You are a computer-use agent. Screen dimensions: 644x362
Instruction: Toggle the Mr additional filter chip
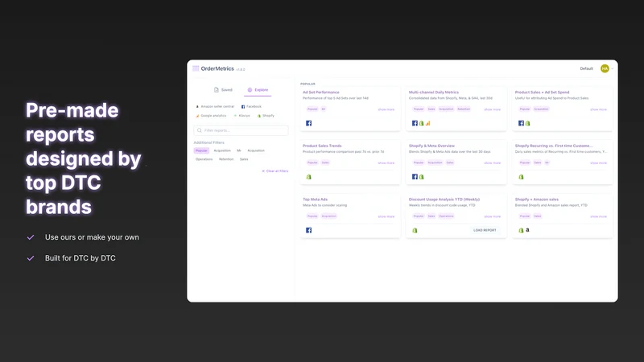(x=239, y=150)
